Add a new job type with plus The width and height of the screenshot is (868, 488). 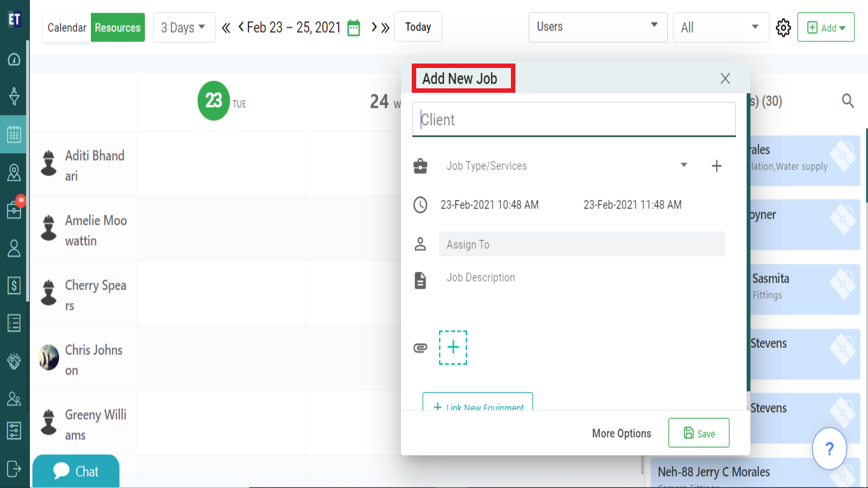pos(717,166)
